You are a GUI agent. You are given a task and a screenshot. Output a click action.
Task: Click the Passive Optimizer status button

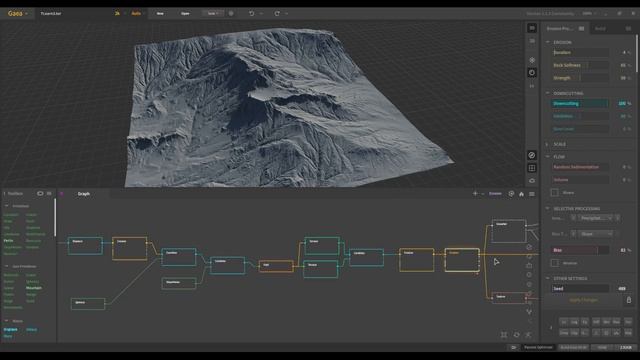pyautogui.click(x=538, y=347)
